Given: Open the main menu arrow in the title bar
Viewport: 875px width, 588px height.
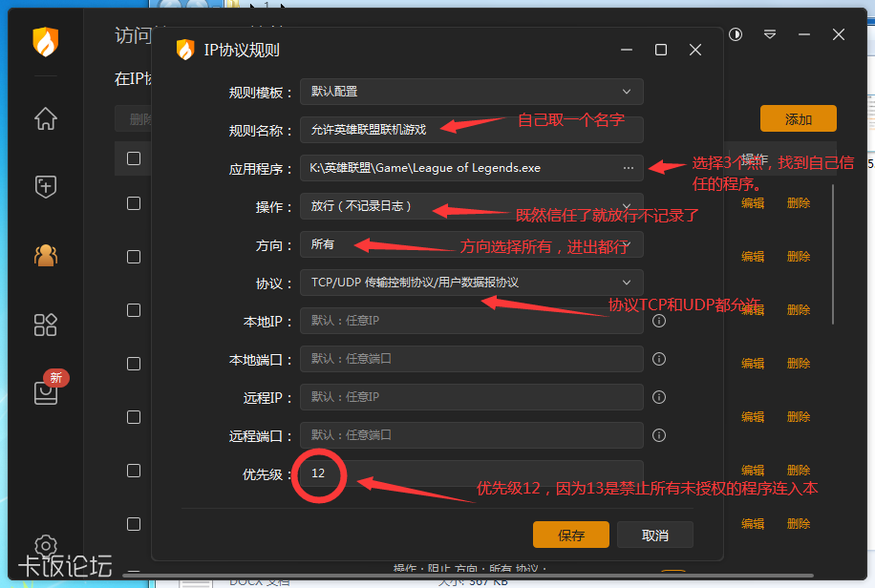Looking at the screenshot, I should (x=770, y=34).
